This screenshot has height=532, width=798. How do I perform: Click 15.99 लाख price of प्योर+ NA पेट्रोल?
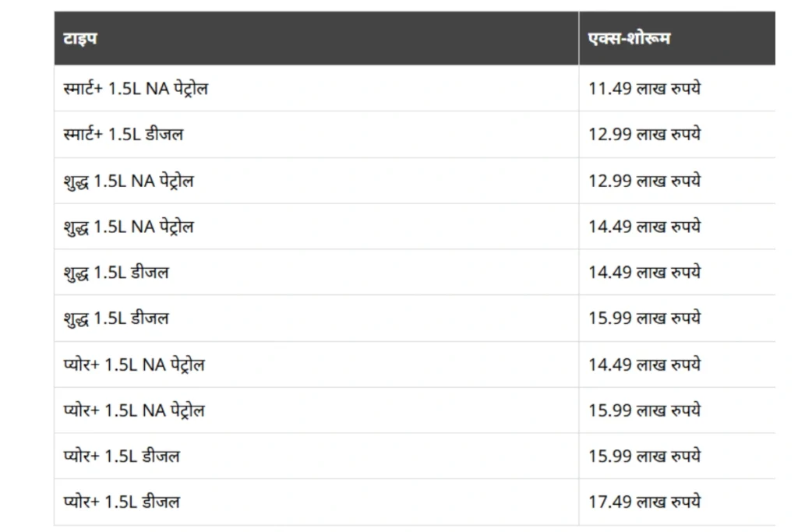pos(644,410)
